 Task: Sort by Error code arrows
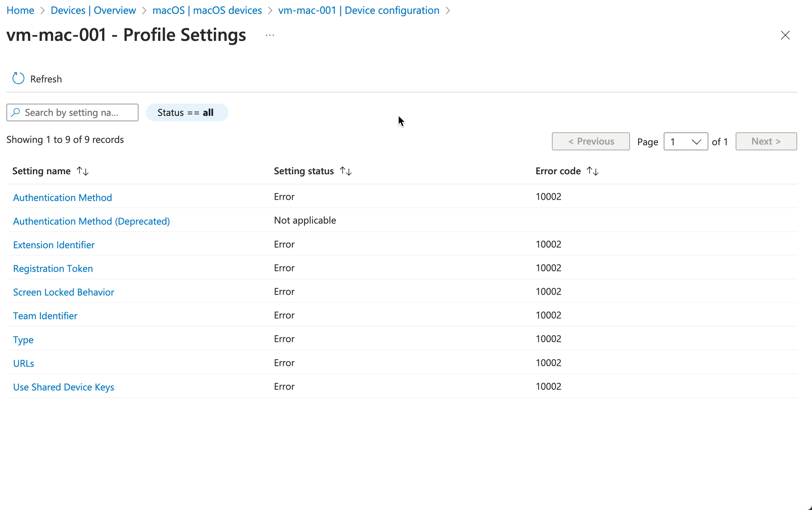593,171
